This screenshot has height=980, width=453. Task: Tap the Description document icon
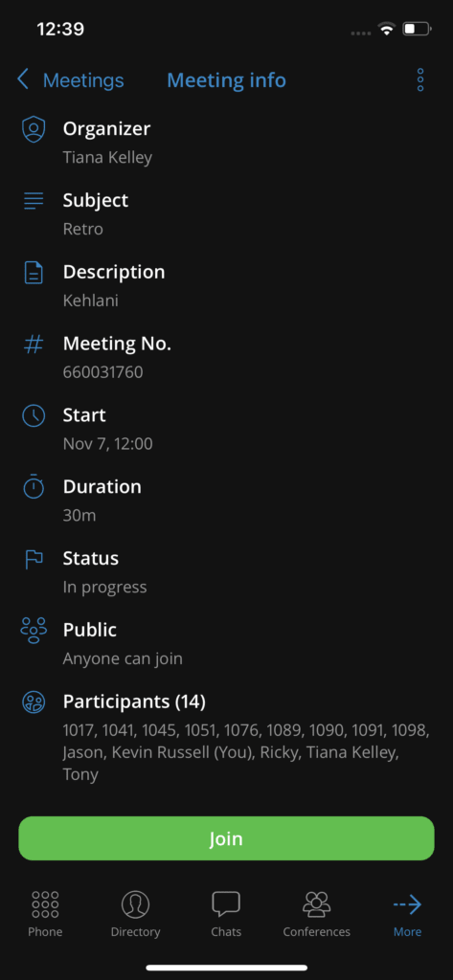(34, 273)
